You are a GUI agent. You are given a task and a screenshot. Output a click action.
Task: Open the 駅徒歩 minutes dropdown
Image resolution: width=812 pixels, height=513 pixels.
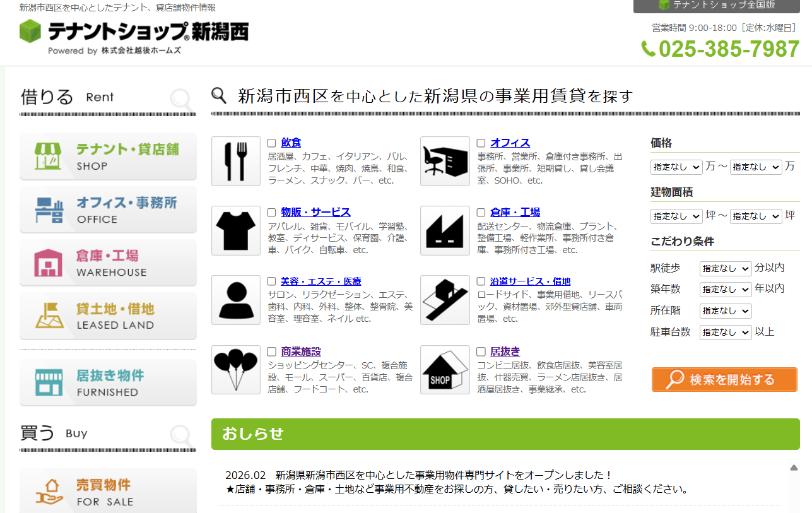click(725, 268)
